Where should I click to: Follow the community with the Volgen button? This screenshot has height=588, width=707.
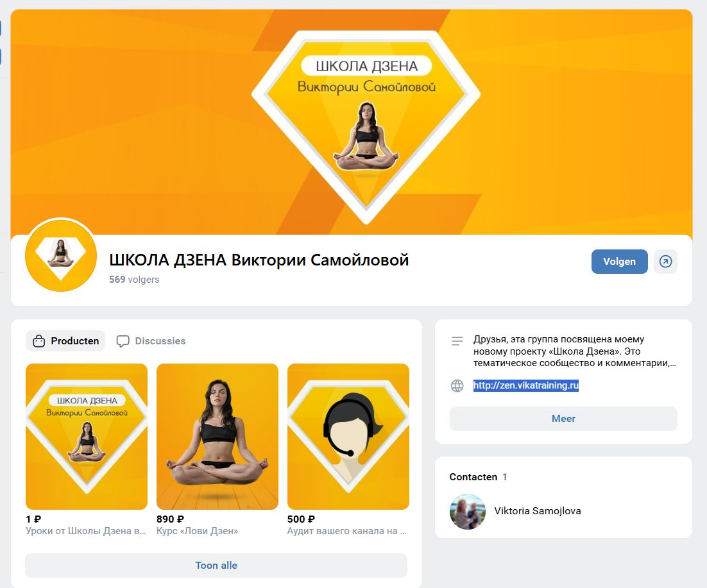pyautogui.click(x=620, y=262)
